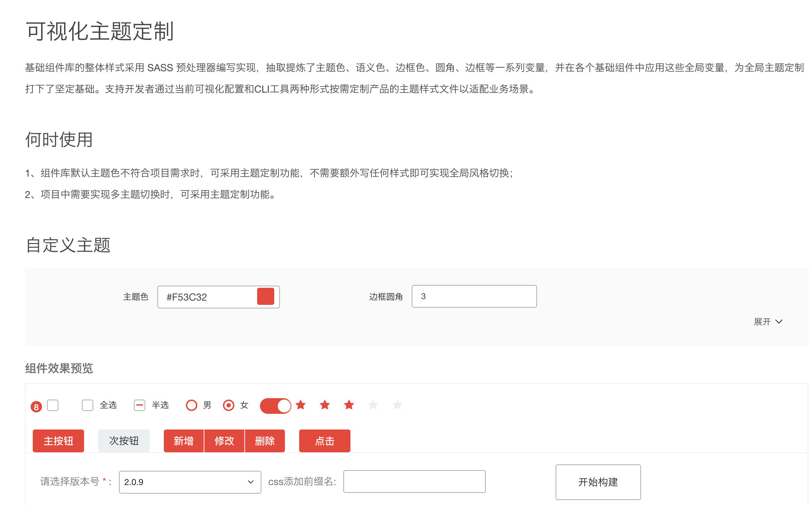Click the red badge showing 8
This screenshot has width=812, height=505.
tap(36, 407)
